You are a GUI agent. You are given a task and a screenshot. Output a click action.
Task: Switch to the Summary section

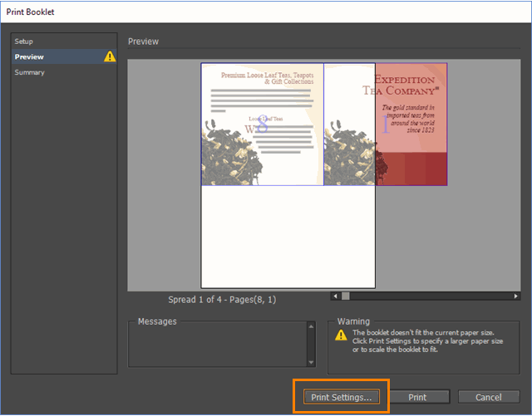64,72
